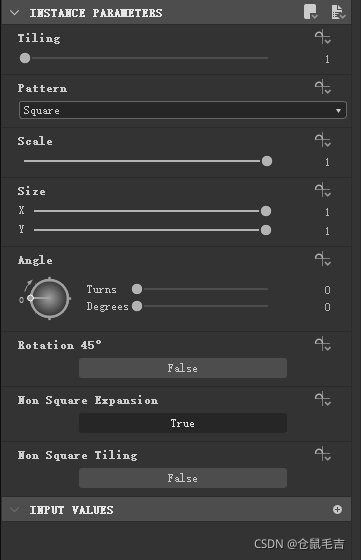Screen dimensions: 361x560
Task: Click the Size X slider handle
Action: 266,211
